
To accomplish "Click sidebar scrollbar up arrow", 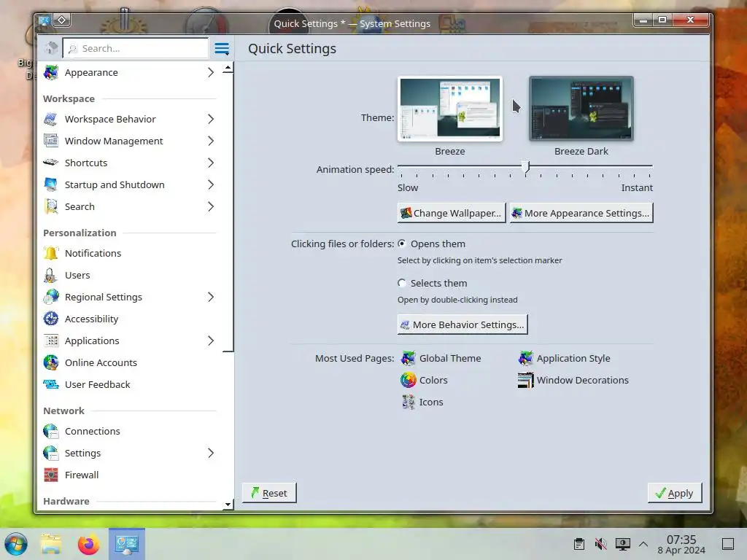I will [228, 68].
